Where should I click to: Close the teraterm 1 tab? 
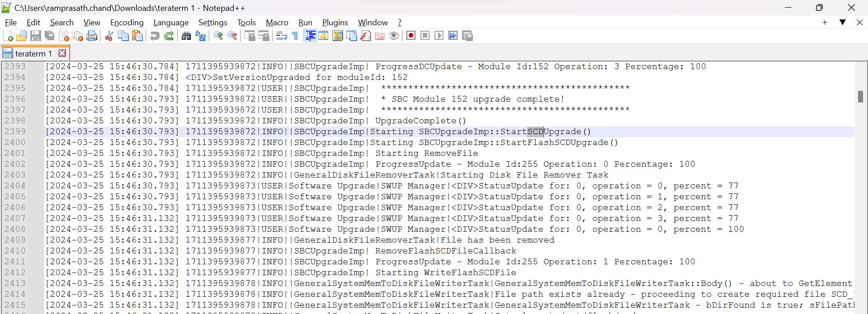point(62,53)
